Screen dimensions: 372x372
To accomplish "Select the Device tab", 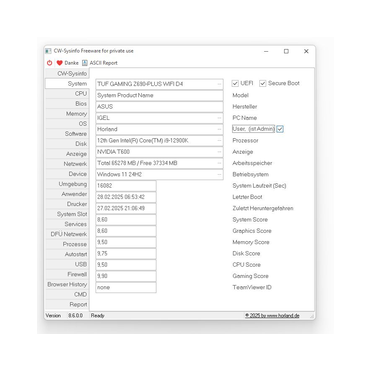I will click(67, 174).
